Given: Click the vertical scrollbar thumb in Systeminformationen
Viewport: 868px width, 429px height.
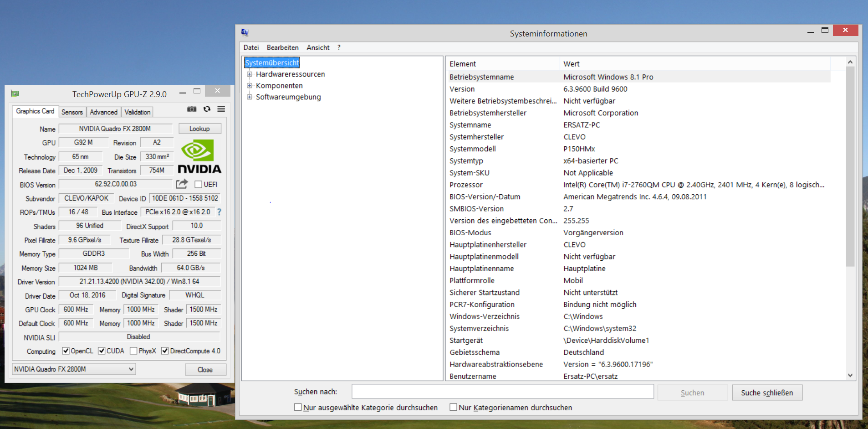Looking at the screenshot, I should point(850,166).
